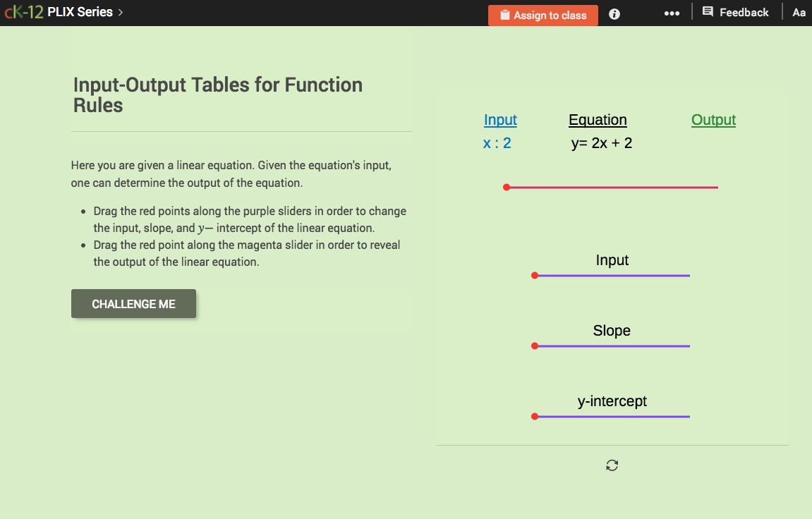Click the PLIX Series title
The height and width of the screenshot is (519, 812).
click(x=80, y=11)
